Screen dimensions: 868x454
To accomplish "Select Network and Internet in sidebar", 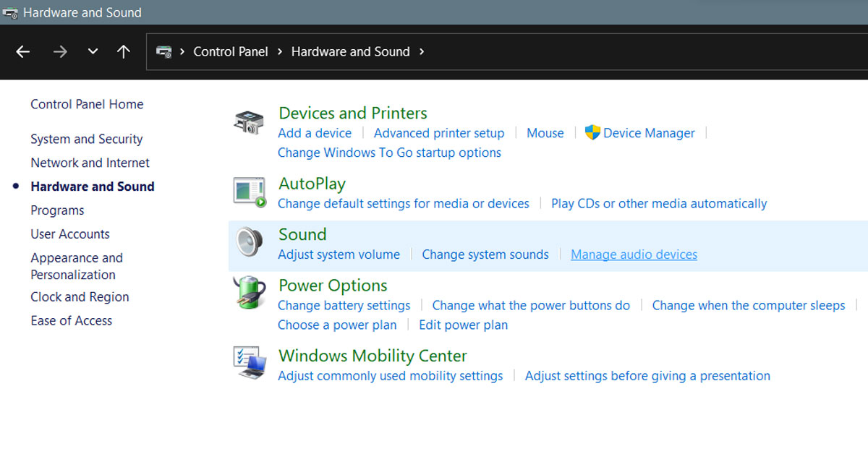I will tap(90, 163).
